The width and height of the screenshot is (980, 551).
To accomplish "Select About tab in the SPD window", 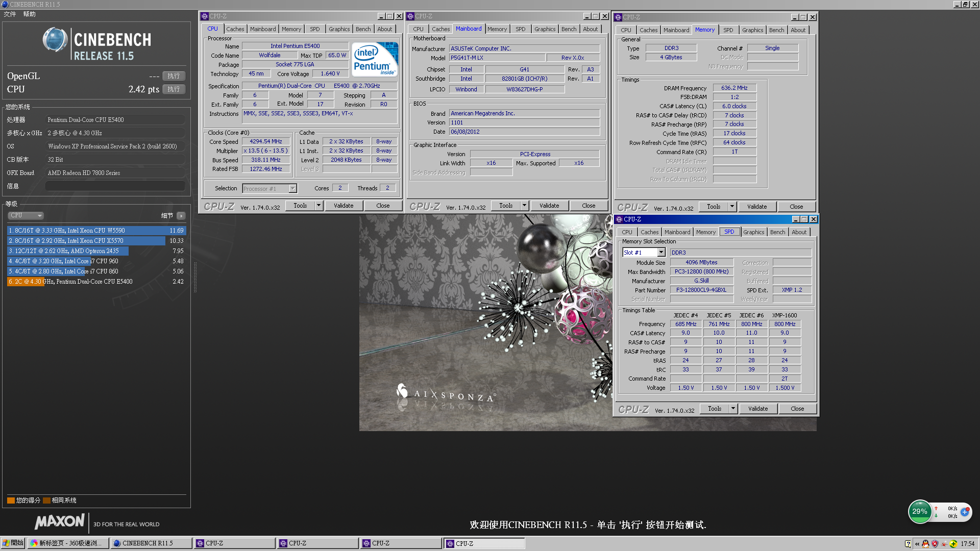I will pos(799,232).
